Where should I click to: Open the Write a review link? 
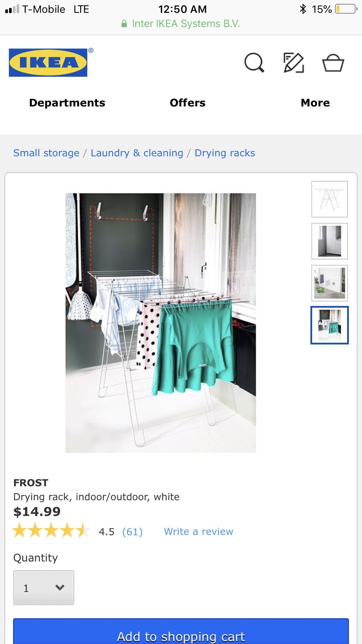(x=198, y=532)
